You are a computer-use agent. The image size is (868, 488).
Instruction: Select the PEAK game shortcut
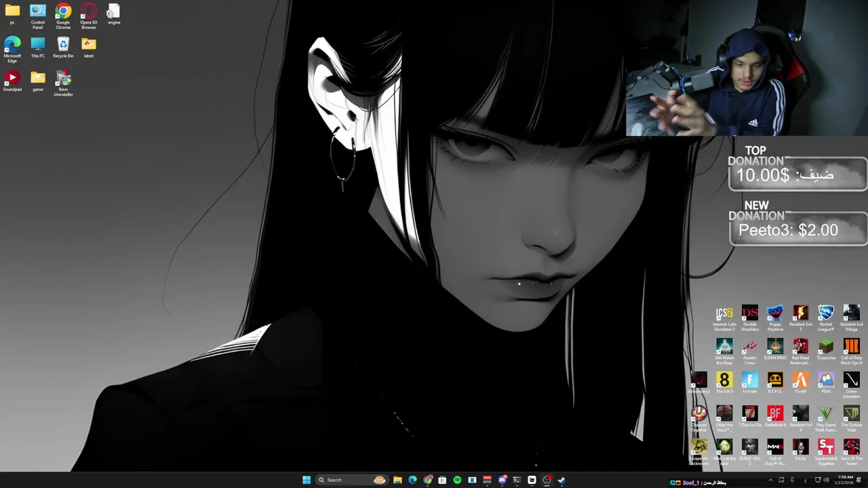826,384
